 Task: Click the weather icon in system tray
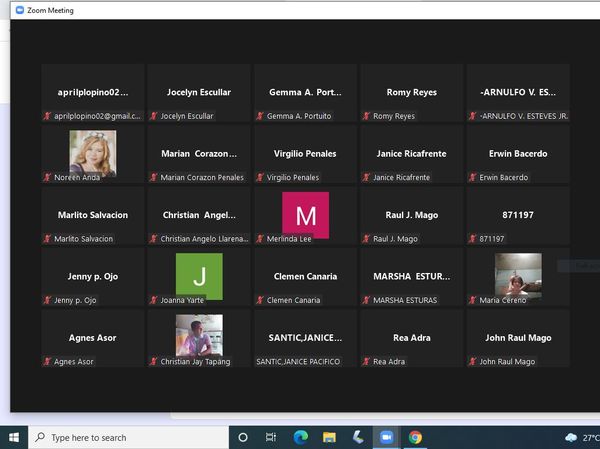[570, 437]
